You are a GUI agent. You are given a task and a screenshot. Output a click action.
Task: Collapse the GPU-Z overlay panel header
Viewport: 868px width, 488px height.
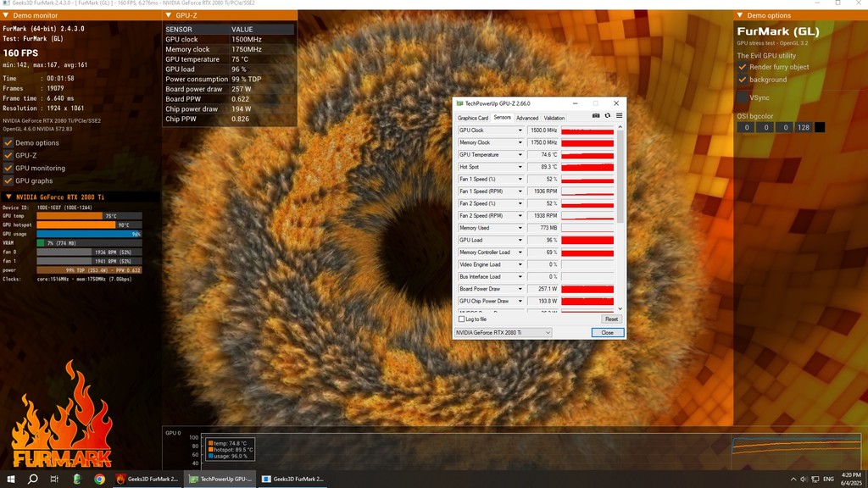click(169, 15)
